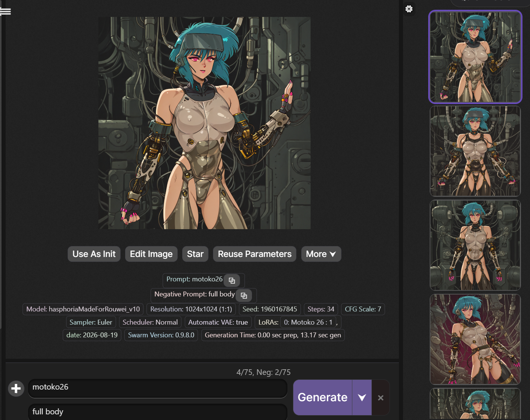
Task: Click the Resolution: 1024x1024 (1:1) tag
Action: (191, 309)
